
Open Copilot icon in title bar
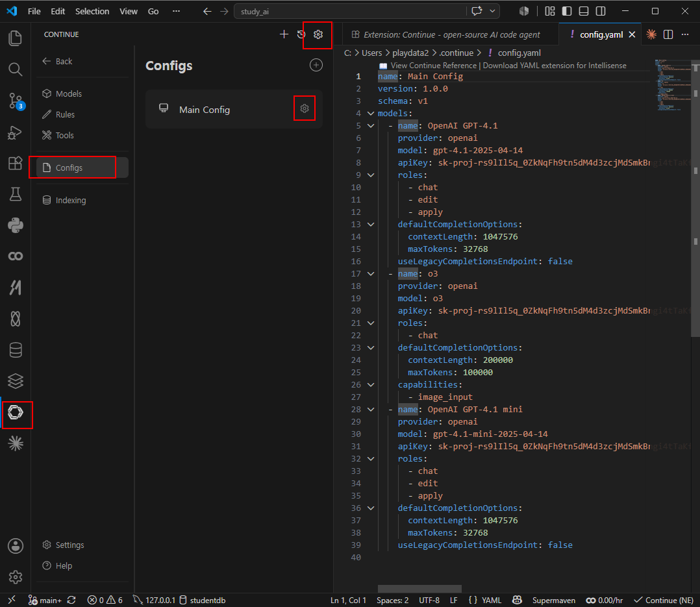524,11
